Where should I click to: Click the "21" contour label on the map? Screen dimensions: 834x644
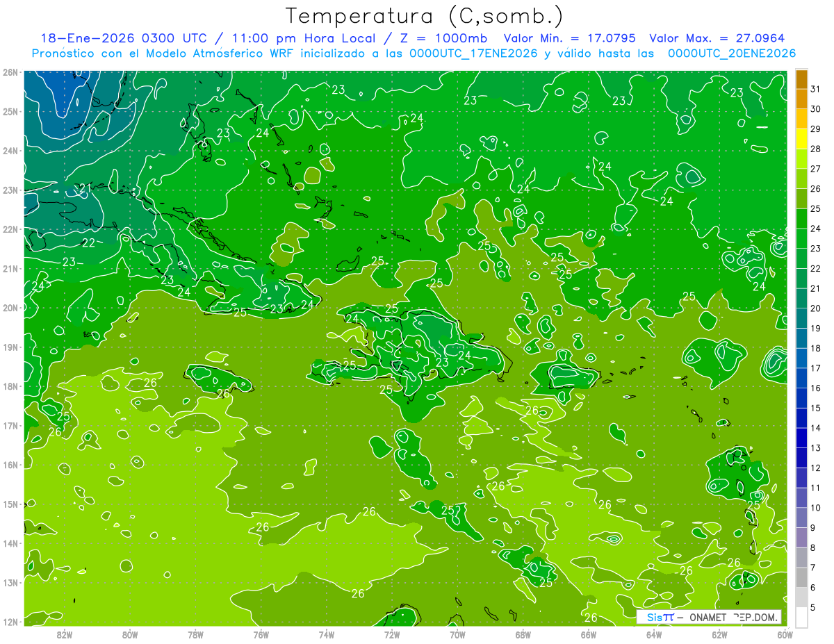pyautogui.click(x=85, y=188)
